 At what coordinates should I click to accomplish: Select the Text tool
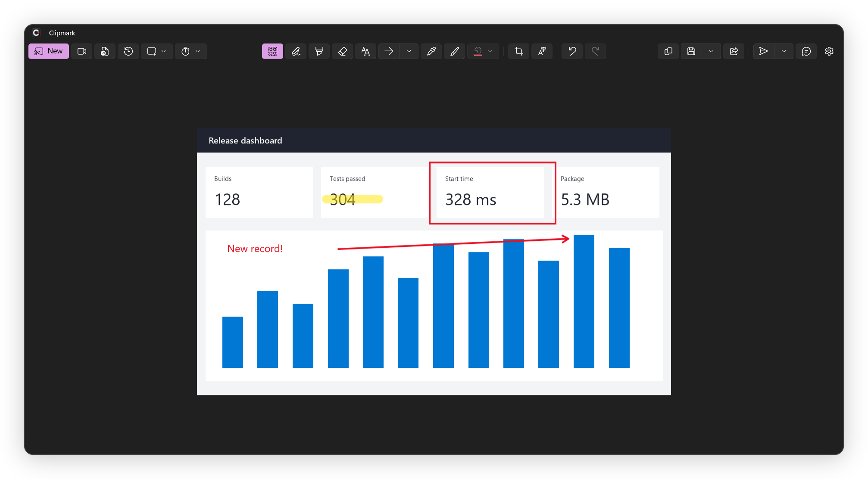pos(366,51)
